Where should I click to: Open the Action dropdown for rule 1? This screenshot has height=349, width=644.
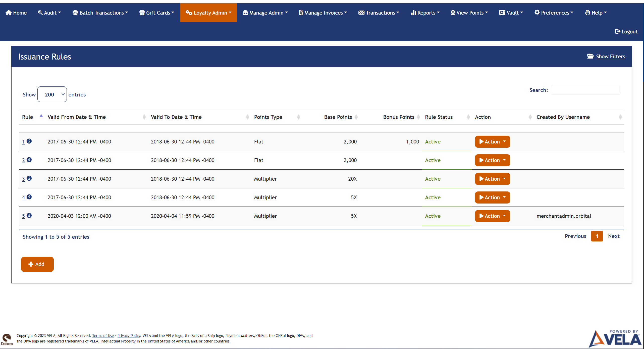[492, 141]
